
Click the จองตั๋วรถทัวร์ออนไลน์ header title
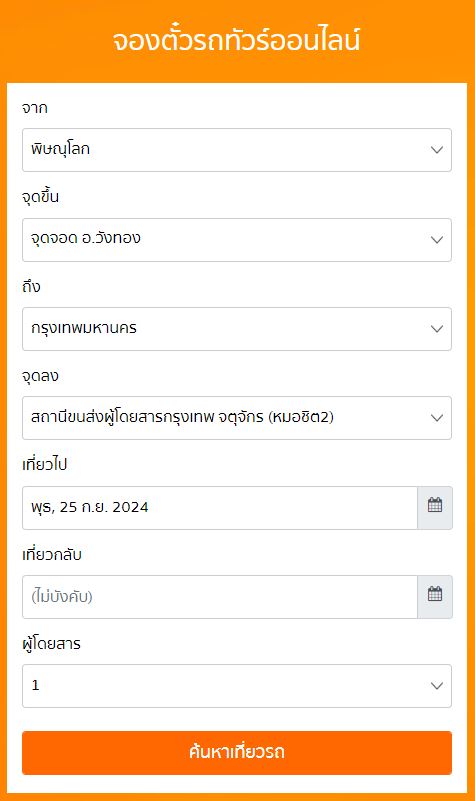tap(236, 40)
